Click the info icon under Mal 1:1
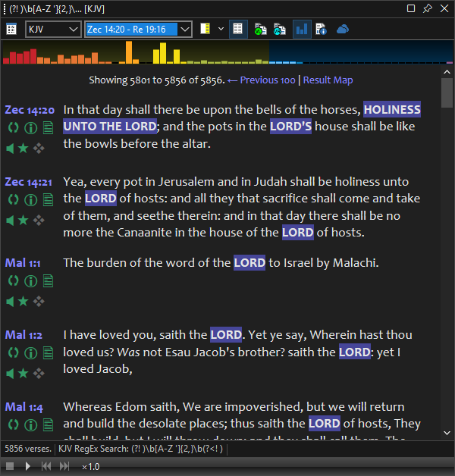The image size is (455, 476). pos(30,281)
